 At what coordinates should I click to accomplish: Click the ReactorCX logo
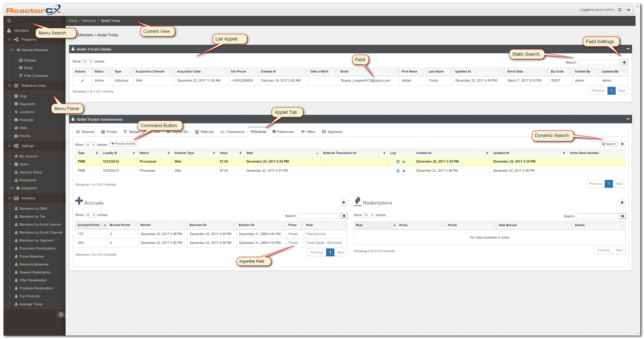(34, 10)
